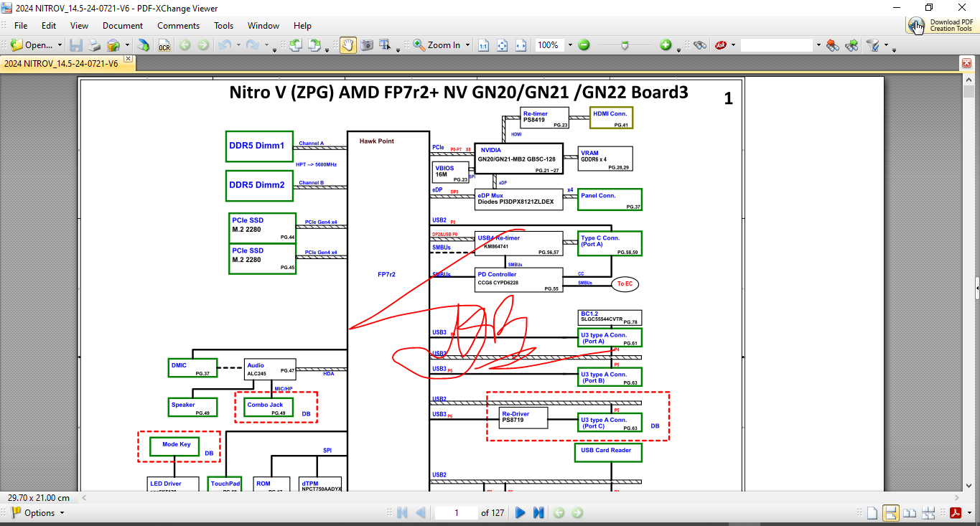Click Download PDF Creation Tools button

click(941, 25)
